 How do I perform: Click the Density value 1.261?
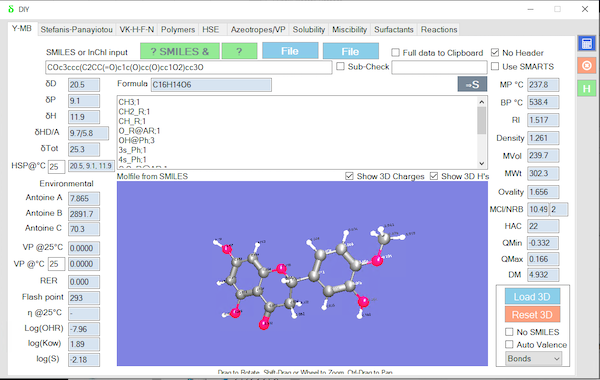[x=543, y=138]
